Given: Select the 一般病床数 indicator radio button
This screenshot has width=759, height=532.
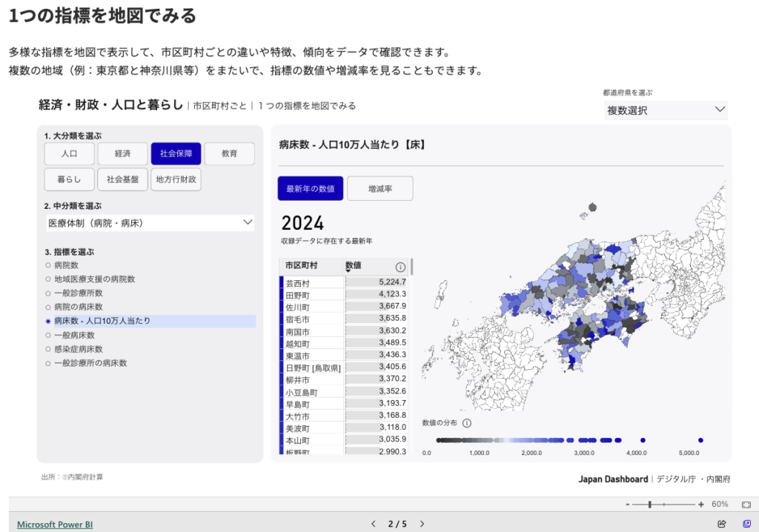Looking at the screenshot, I should coord(48,335).
